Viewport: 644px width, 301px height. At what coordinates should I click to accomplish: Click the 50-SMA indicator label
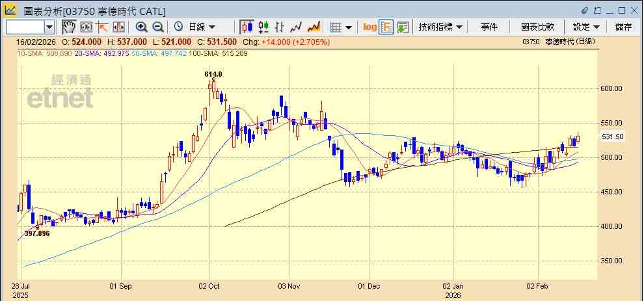159,53
